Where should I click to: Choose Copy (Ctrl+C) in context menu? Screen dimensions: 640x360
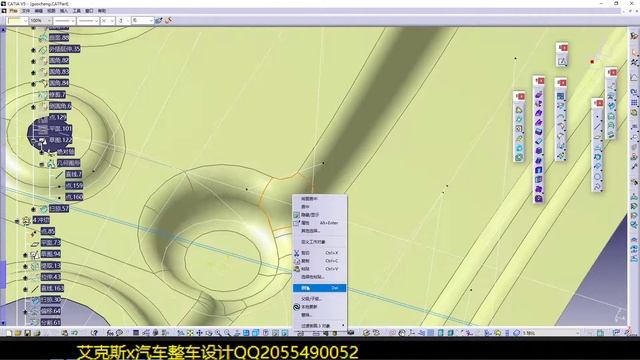pos(320,261)
